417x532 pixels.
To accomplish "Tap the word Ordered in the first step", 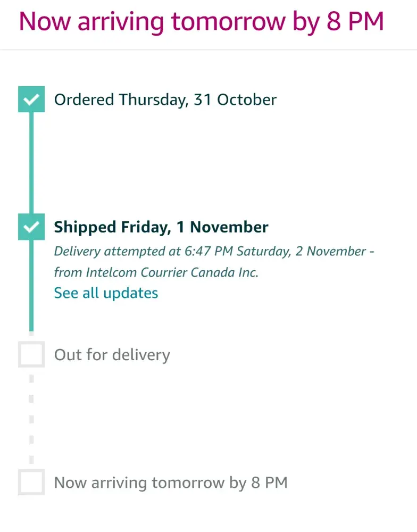I will [84, 99].
